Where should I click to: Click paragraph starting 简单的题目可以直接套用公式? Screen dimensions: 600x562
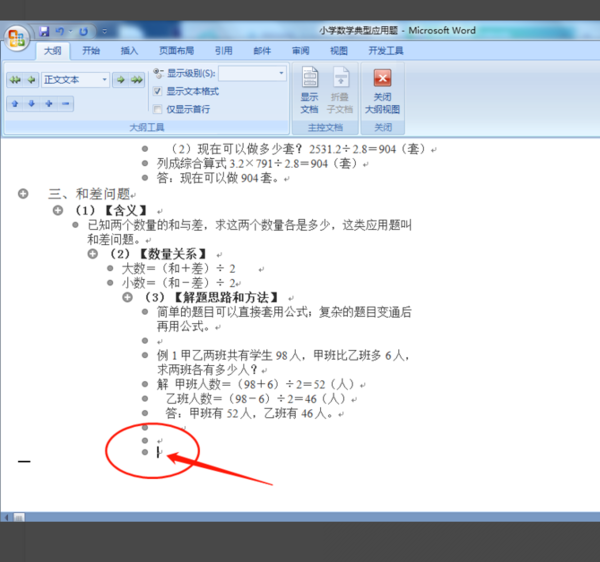[x=284, y=319]
